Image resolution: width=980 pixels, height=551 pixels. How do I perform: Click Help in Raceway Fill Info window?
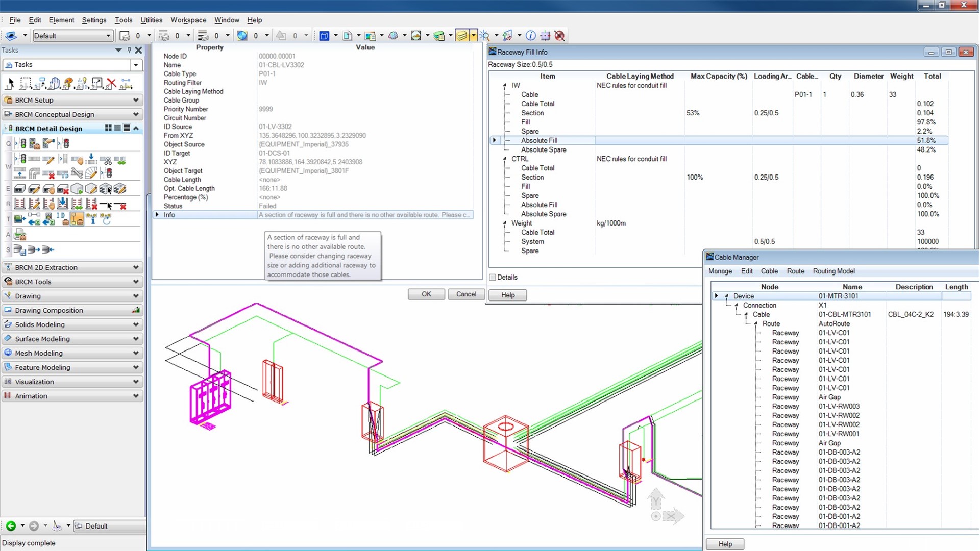(508, 295)
